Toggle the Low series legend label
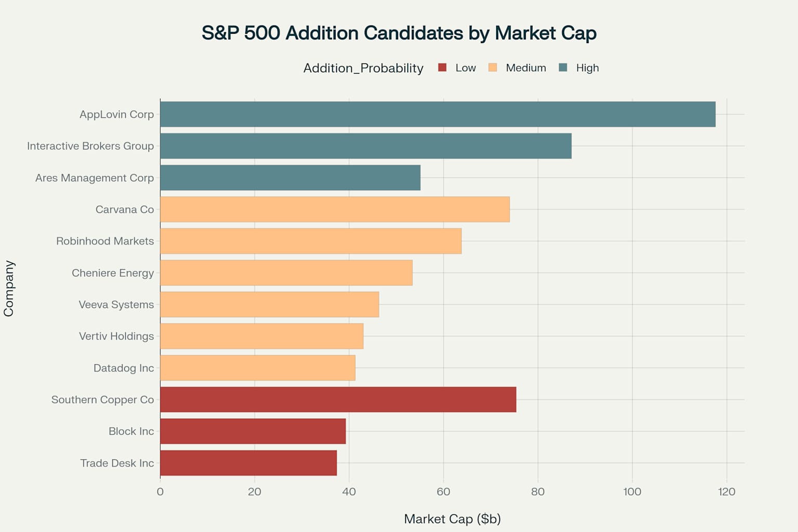The image size is (798, 532). [465, 68]
